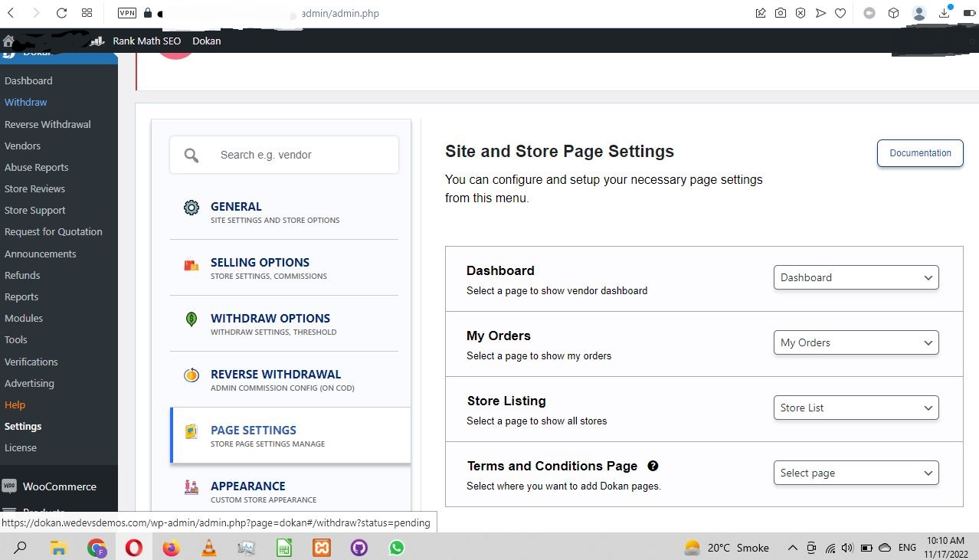
Task: Navigate to Abuse Reports in the sidebar
Action: tap(36, 167)
